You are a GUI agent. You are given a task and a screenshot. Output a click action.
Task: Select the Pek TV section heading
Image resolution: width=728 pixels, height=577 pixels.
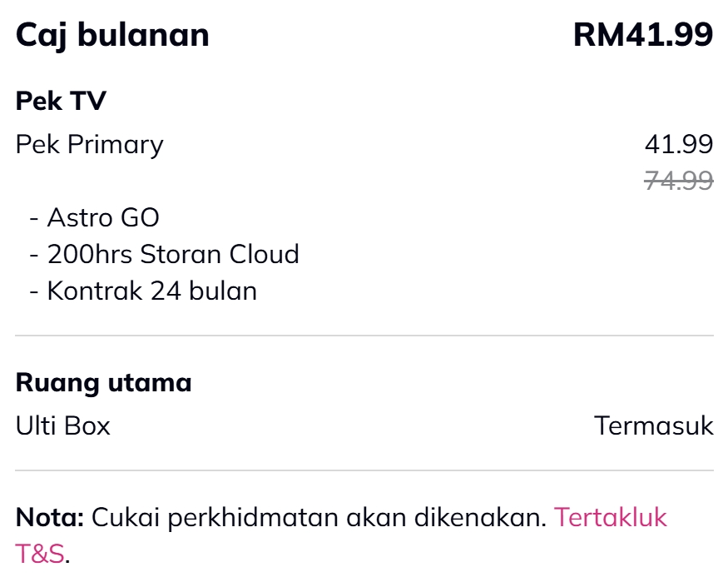[61, 102]
